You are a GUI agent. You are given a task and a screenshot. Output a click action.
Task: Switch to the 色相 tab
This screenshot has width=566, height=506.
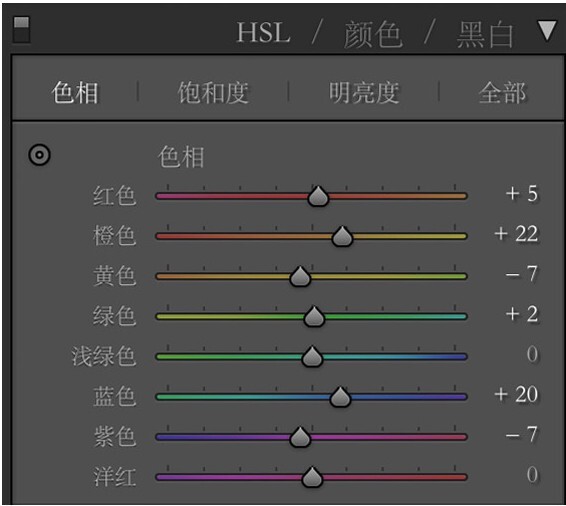[x=75, y=93]
